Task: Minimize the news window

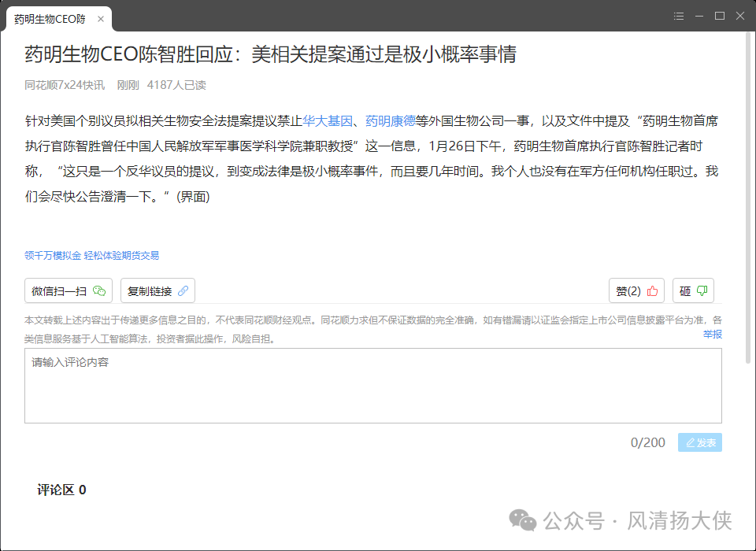Action: (699, 16)
